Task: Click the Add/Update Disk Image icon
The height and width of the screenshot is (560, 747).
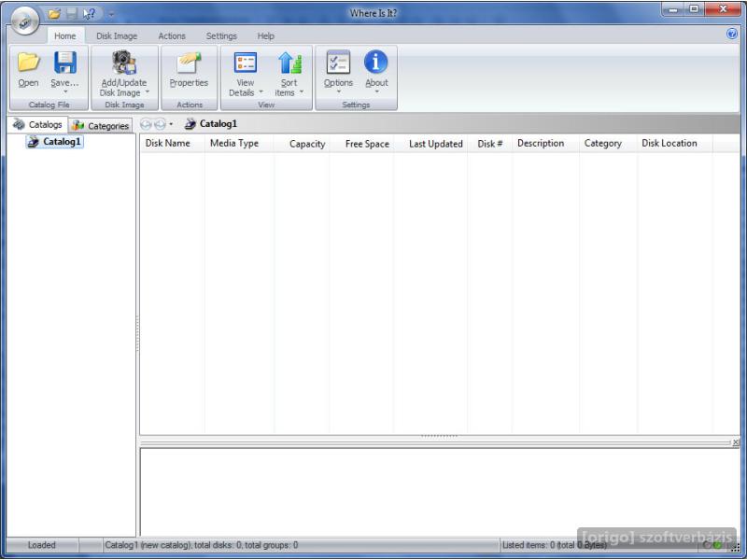Action: [x=124, y=63]
